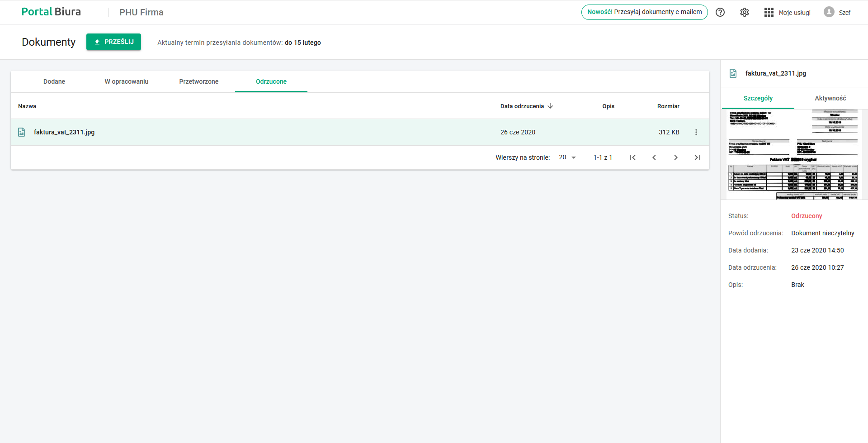Open Moje usługi apps grid
Image resolution: width=868 pixels, height=443 pixels.
pyautogui.click(x=769, y=12)
